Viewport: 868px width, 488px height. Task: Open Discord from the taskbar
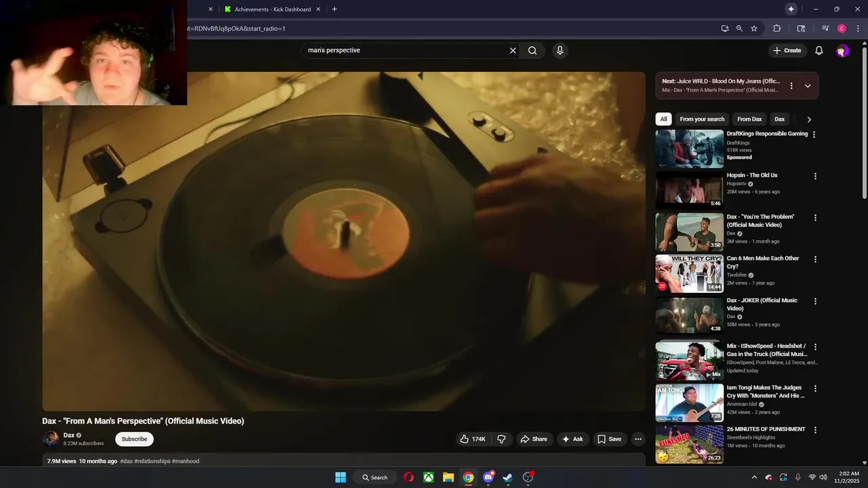click(488, 477)
